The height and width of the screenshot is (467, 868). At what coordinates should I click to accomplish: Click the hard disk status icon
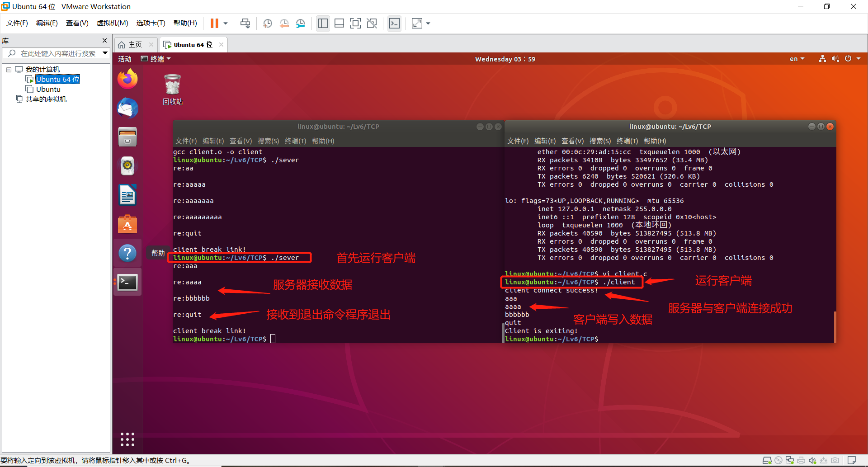767,460
